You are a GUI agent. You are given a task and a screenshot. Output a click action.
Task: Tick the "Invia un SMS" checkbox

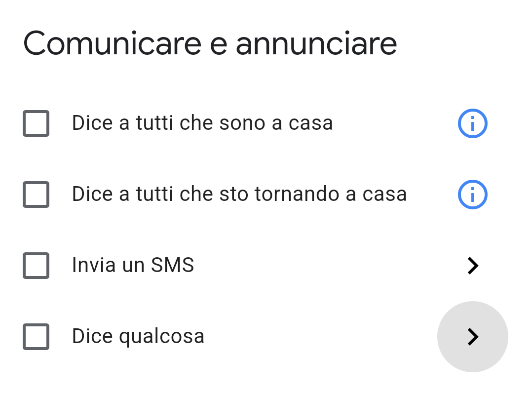tap(36, 266)
